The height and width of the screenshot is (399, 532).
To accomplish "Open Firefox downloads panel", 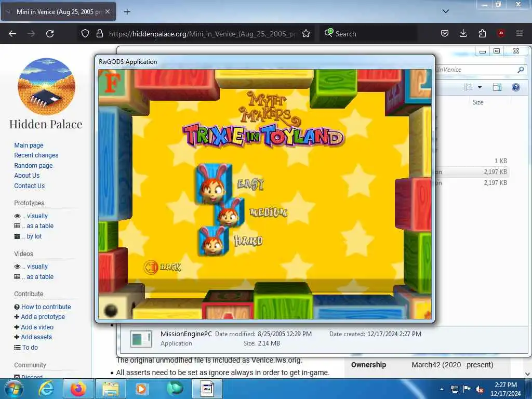I will point(463,34).
